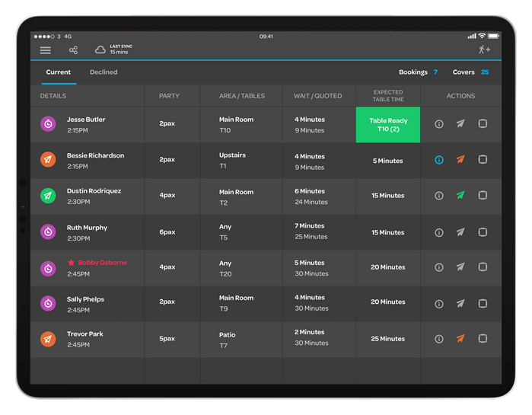532x415 pixels.
Task: Click the AREA / TABLES column header
Action: [x=241, y=96]
